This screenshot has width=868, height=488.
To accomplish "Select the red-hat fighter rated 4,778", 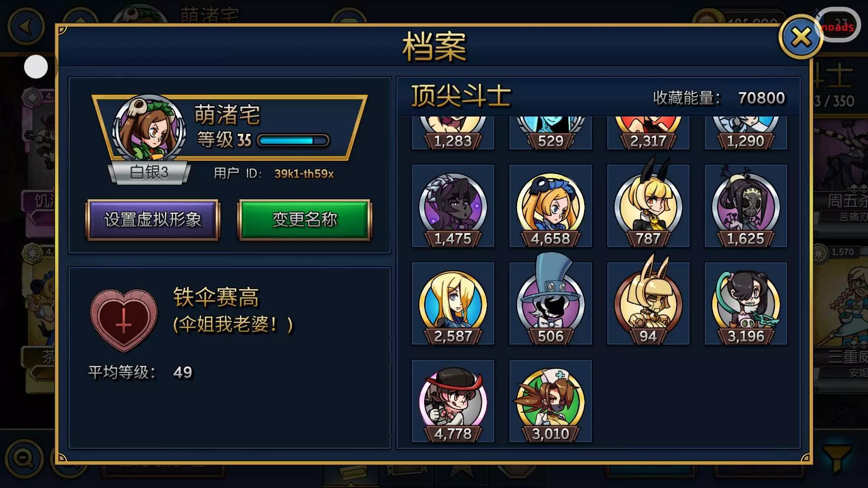I will 453,401.
